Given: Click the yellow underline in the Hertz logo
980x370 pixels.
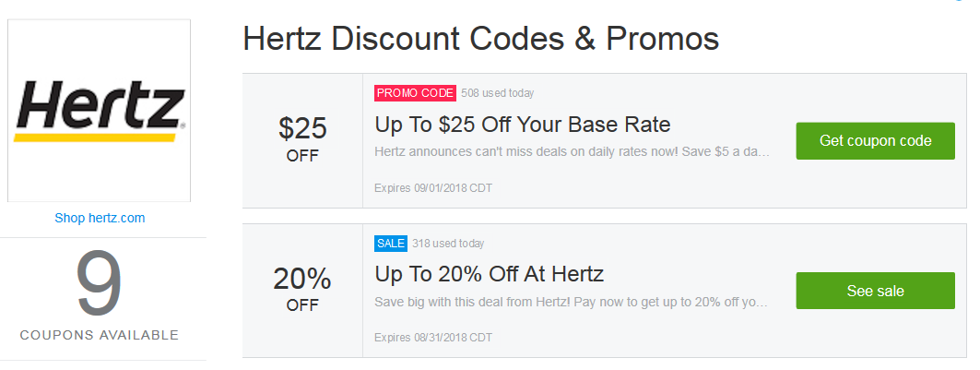Looking at the screenshot, I should pyautogui.click(x=95, y=137).
